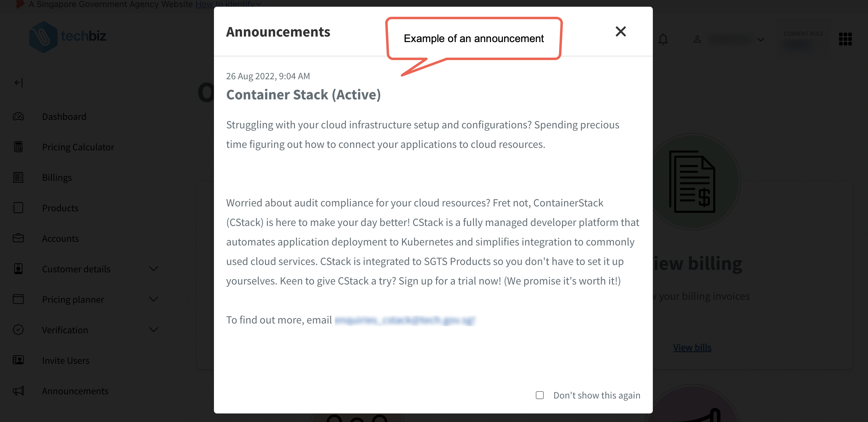
Task: Click the How to identify link
Action: click(x=225, y=4)
